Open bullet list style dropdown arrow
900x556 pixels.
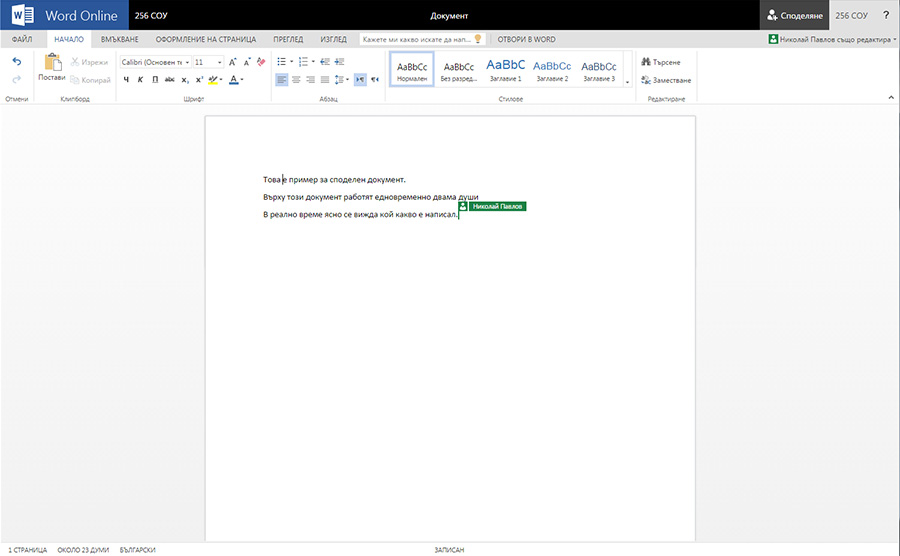point(291,61)
